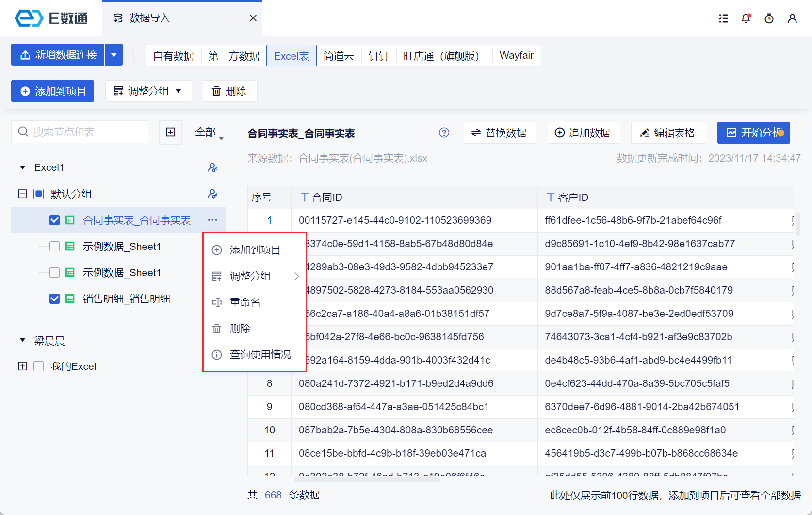
Task: Click the permission icon beside Excel1
Action: (212, 167)
